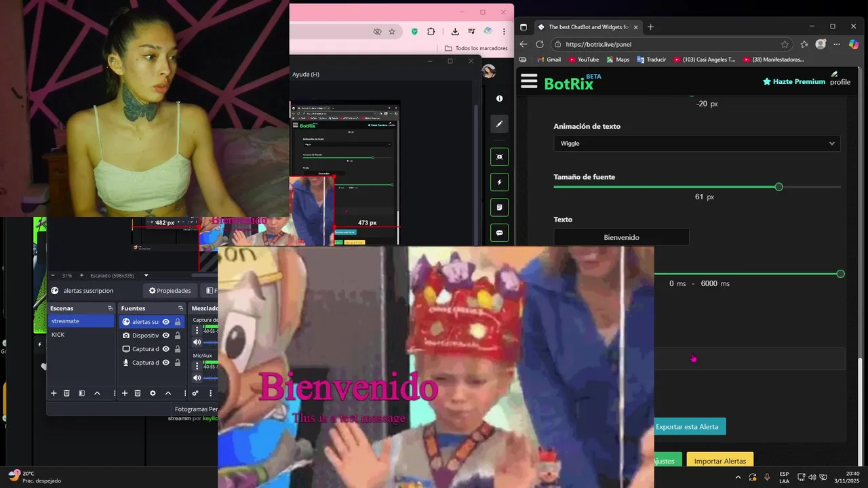Open Edge settings and more menu
Image resolution: width=868 pixels, height=488 pixels.
[837, 44]
